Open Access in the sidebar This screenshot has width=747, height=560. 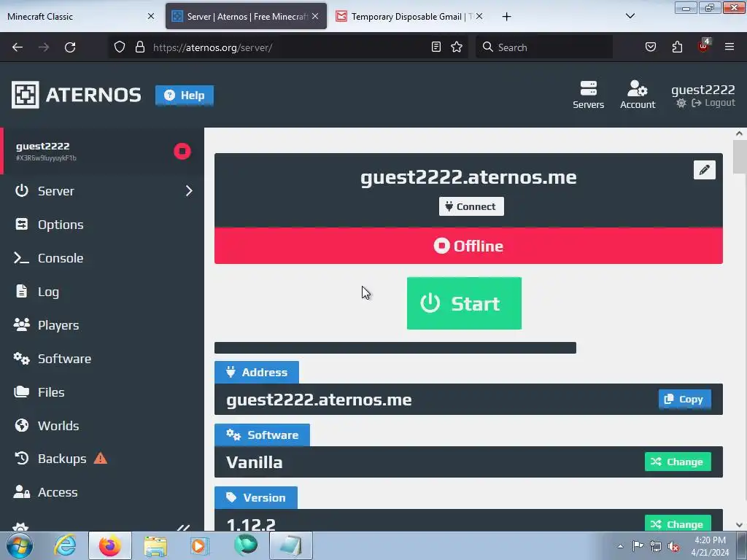102,492
